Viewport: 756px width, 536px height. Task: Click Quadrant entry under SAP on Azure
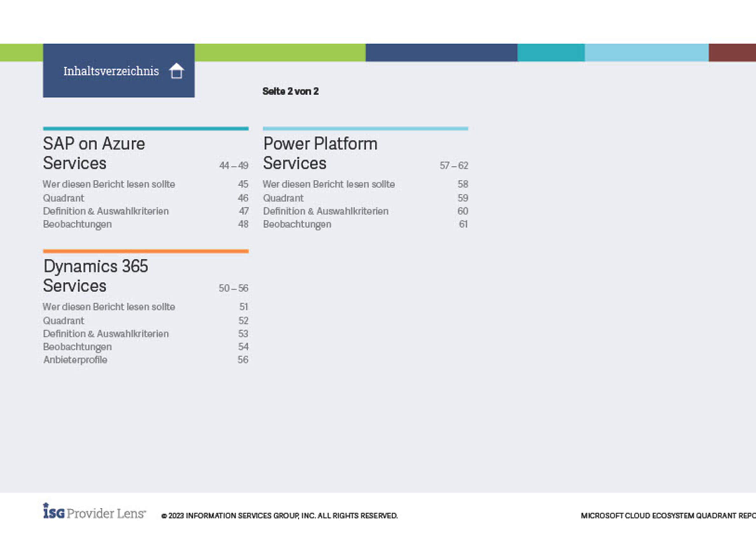coord(63,198)
